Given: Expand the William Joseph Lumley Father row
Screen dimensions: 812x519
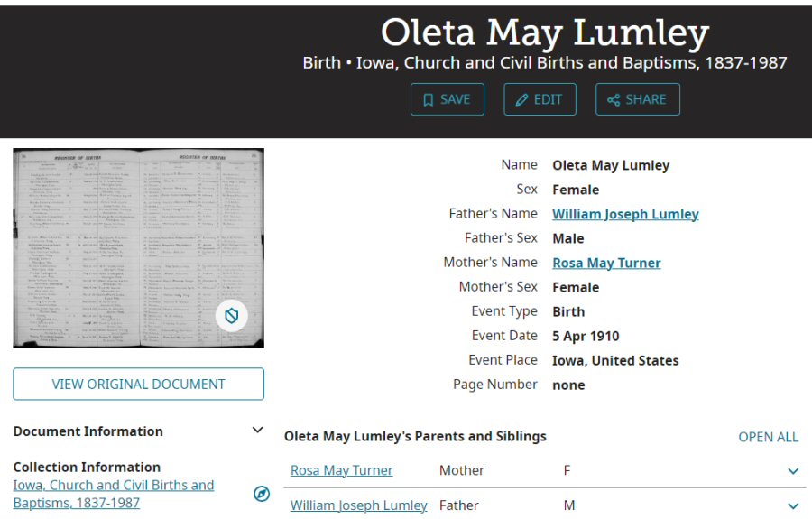Looking at the screenshot, I should [793, 506].
